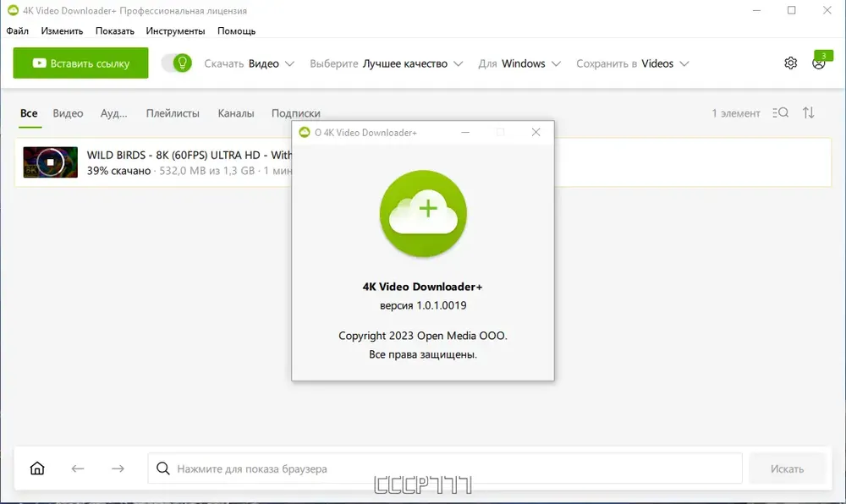This screenshot has height=504, width=846.
Task: Click the sort order arrows icon
Action: click(x=808, y=112)
